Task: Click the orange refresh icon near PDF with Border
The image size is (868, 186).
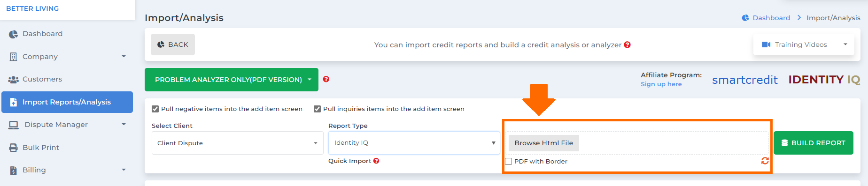Action: 765,161
